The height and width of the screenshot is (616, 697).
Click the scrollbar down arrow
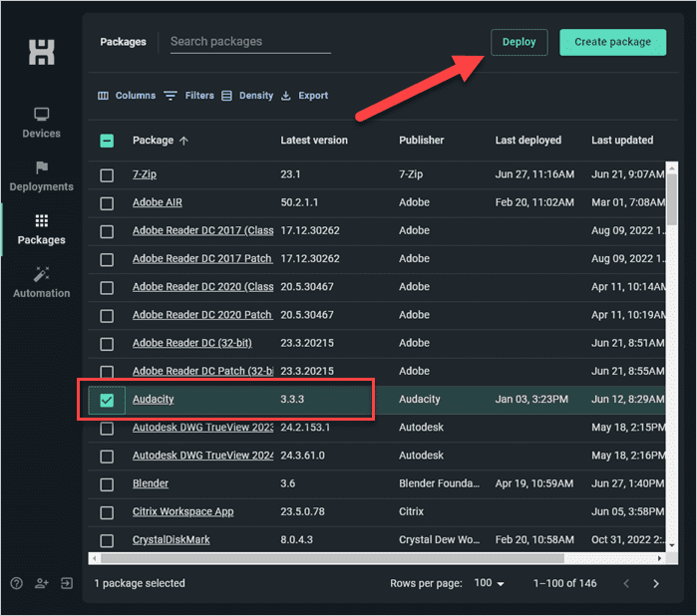(x=672, y=546)
